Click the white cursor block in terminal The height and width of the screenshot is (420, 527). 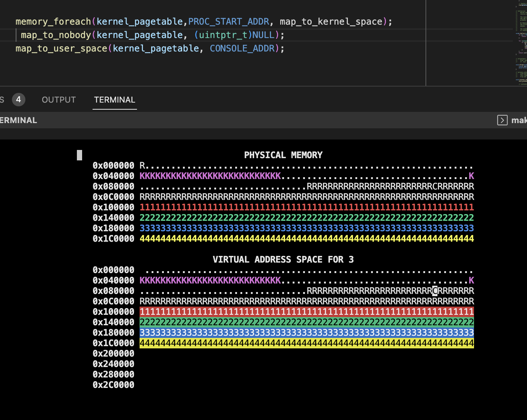[x=79, y=155]
